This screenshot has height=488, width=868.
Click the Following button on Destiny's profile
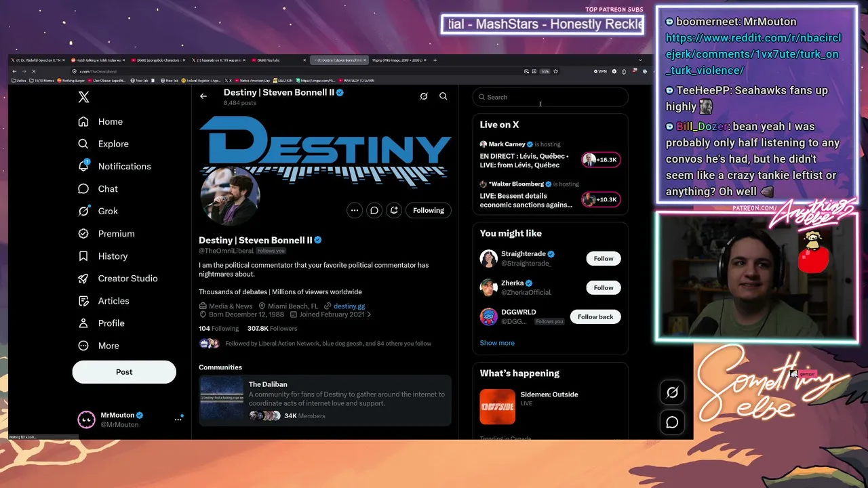(x=429, y=210)
